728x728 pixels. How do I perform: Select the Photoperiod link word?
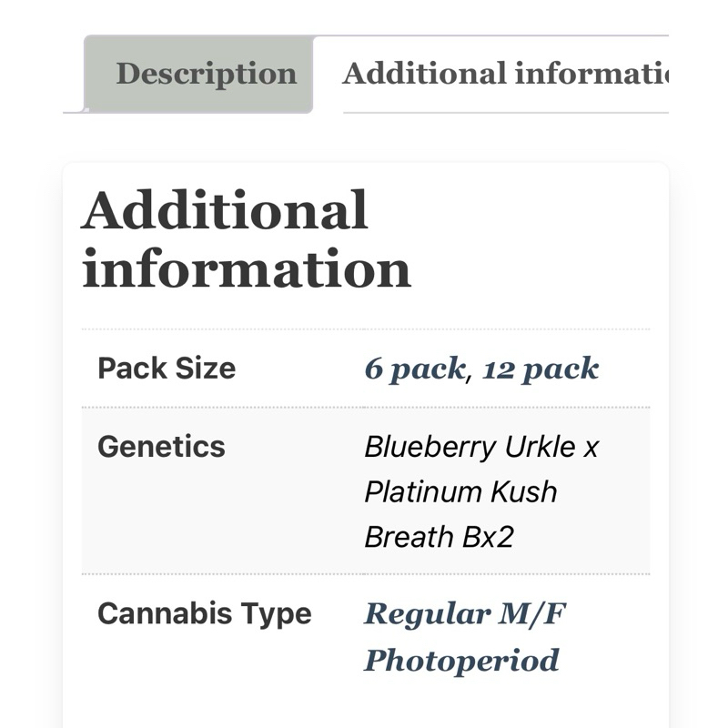[x=461, y=661]
